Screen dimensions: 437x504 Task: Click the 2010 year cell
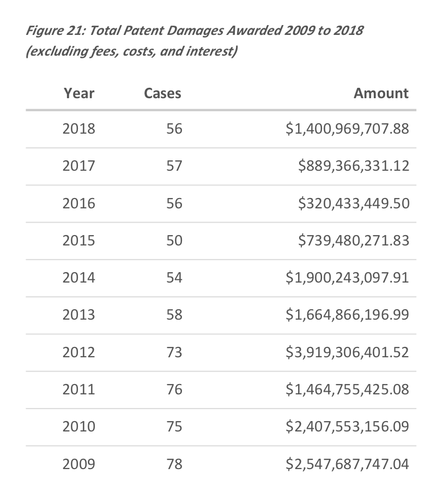[79, 427]
